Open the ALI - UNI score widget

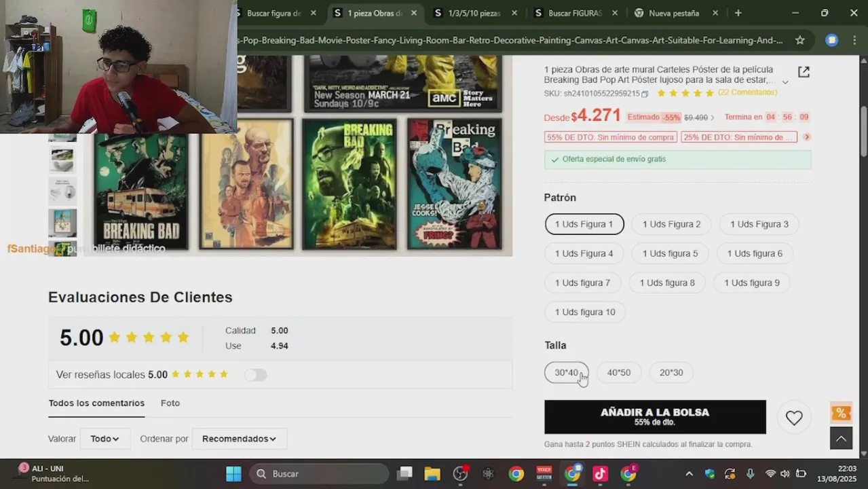pos(54,473)
